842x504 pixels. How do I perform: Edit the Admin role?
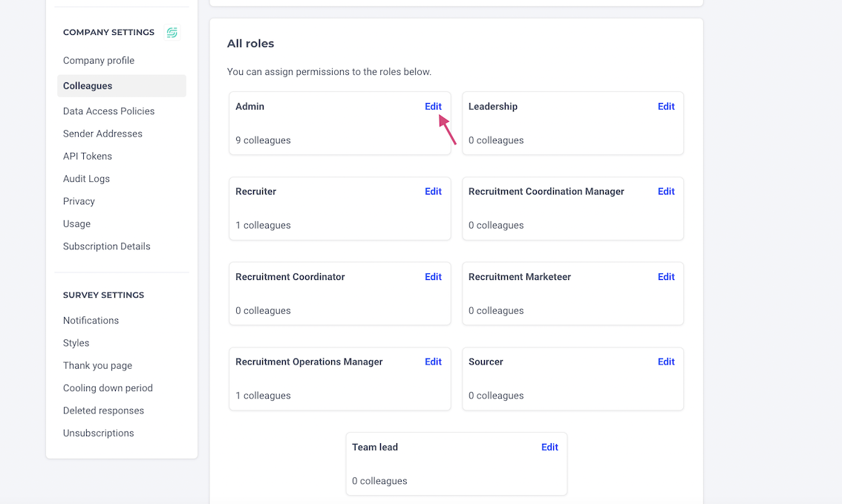(433, 106)
